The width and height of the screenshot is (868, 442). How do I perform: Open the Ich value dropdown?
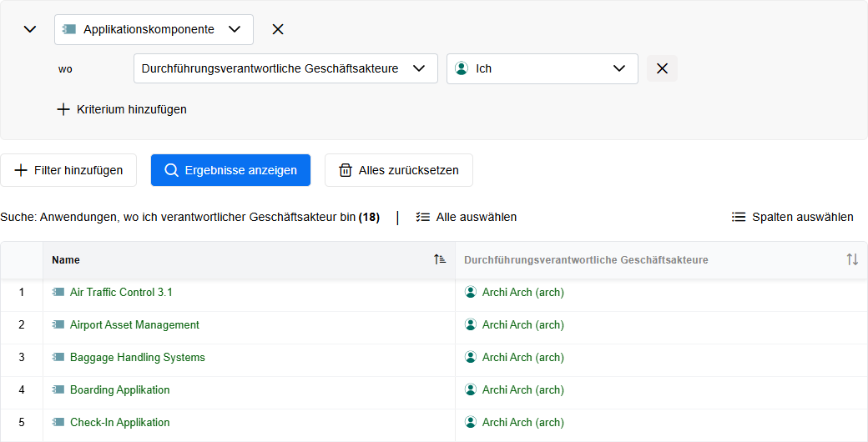542,68
